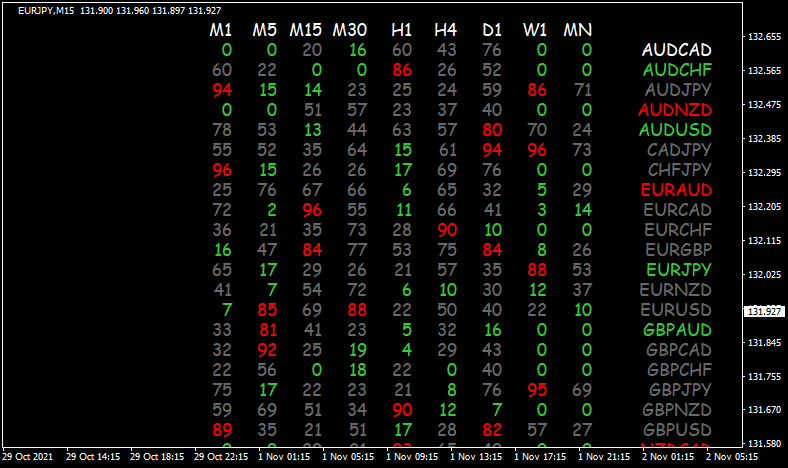Click the red 94 in AUDJPY row
Viewport: 788px width, 468px height.
222,90
